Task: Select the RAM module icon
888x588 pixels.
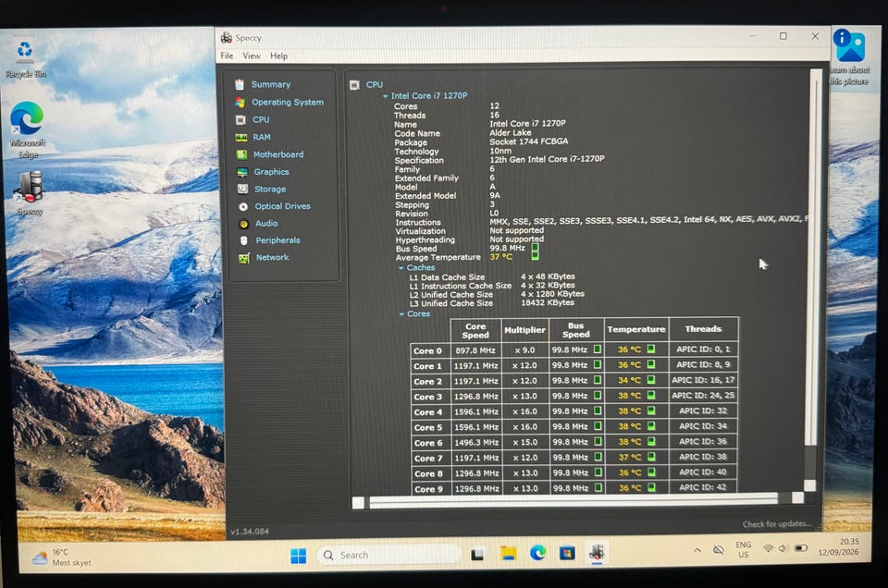Action: pos(241,138)
